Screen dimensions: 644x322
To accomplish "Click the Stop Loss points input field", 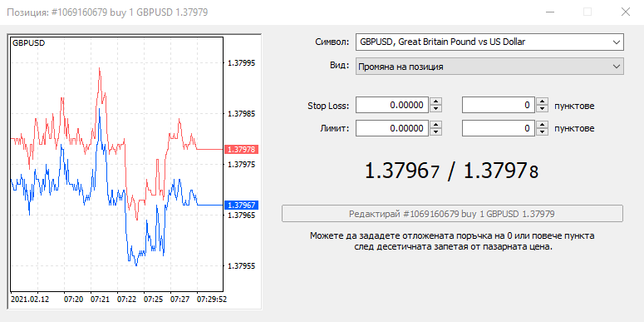I will (x=499, y=105).
